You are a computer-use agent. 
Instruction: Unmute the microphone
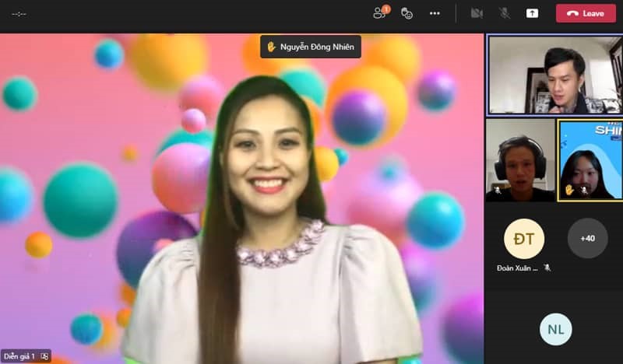504,13
